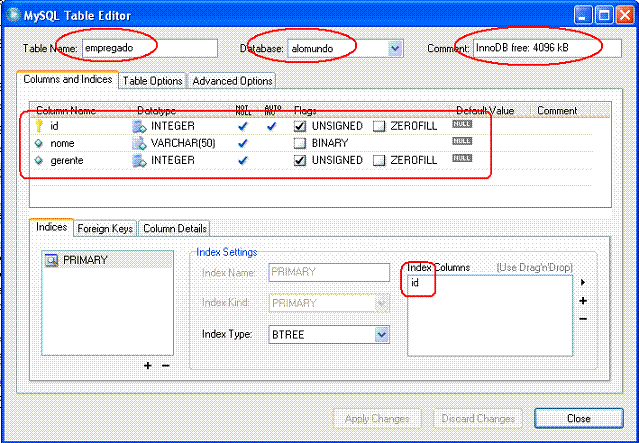Click the NULL default value badge for id
Image resolution: width=639 pixels, height=443 pixels.
pos(462,124)
